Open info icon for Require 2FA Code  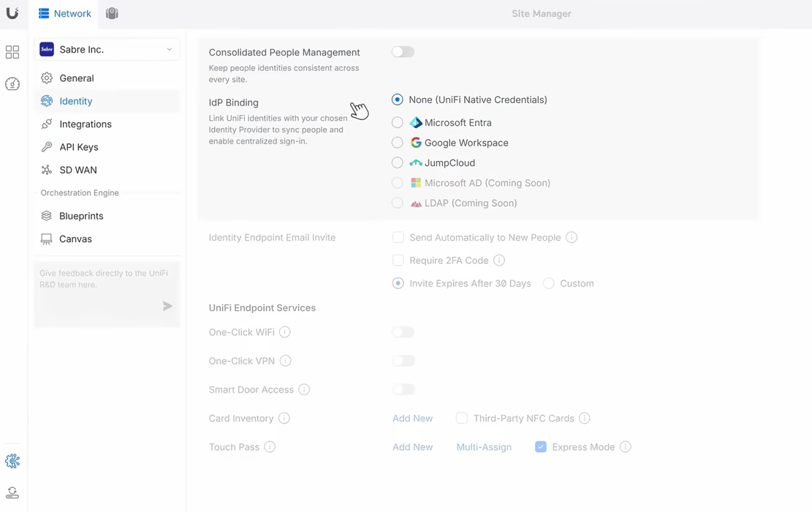pyautogui.click(x=498, y=260)
